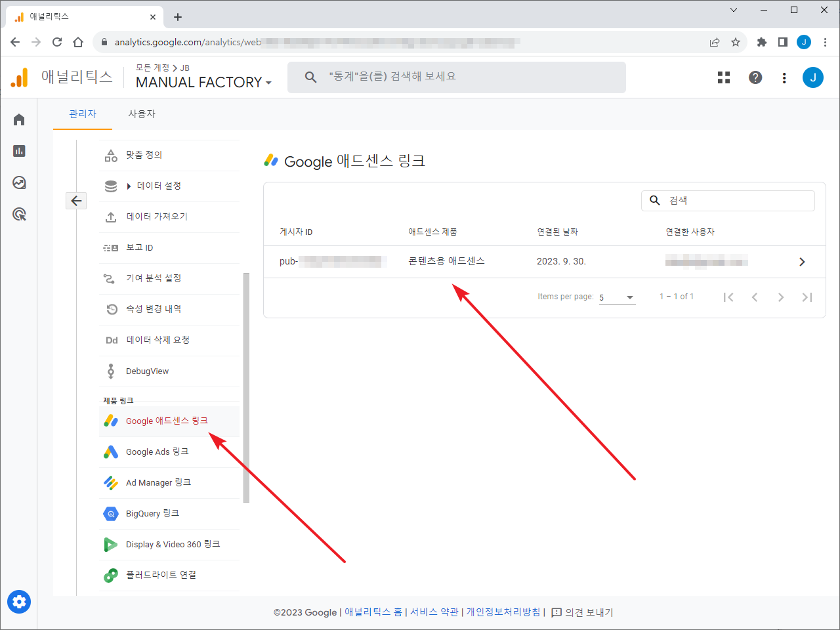840x630 pixels.
Task: Click the Google Analytics logo
Action: coord(20,77)
